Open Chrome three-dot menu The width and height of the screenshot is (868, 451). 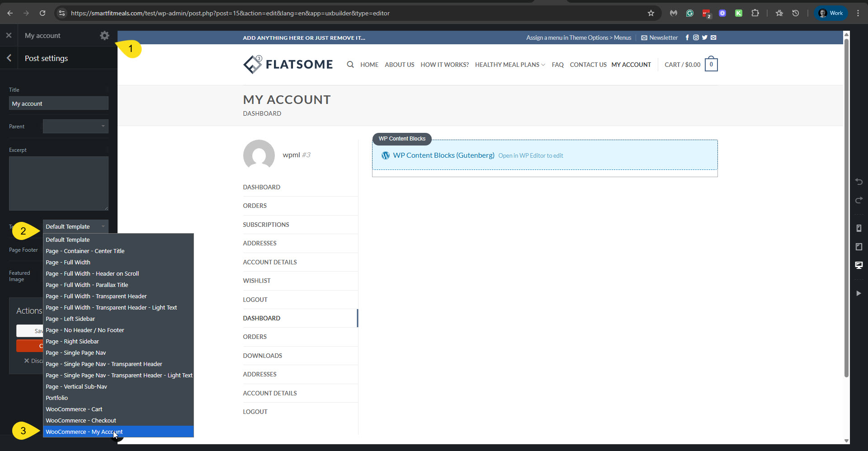tap(858, 13)
